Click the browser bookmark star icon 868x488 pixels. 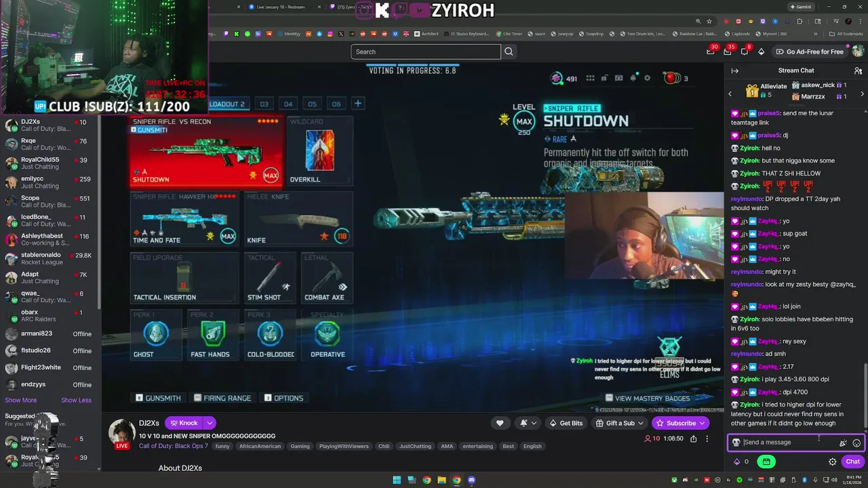click(x=709, y=21)
